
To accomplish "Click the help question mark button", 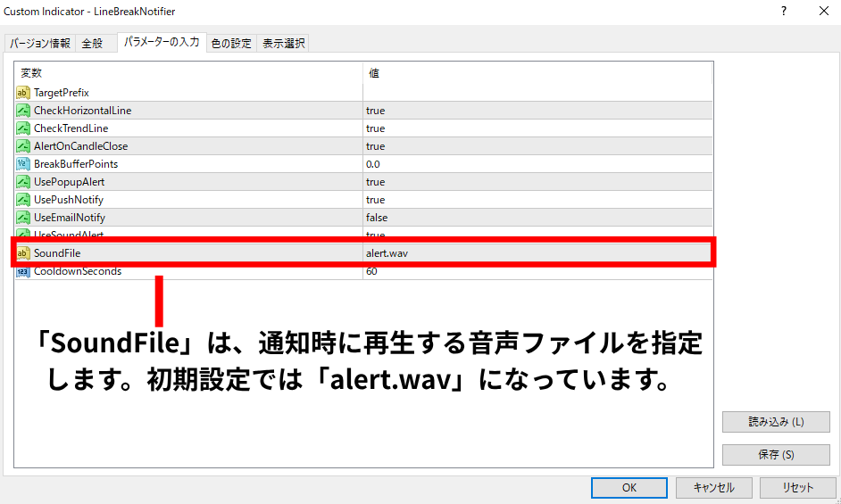I will pos(783,12).
